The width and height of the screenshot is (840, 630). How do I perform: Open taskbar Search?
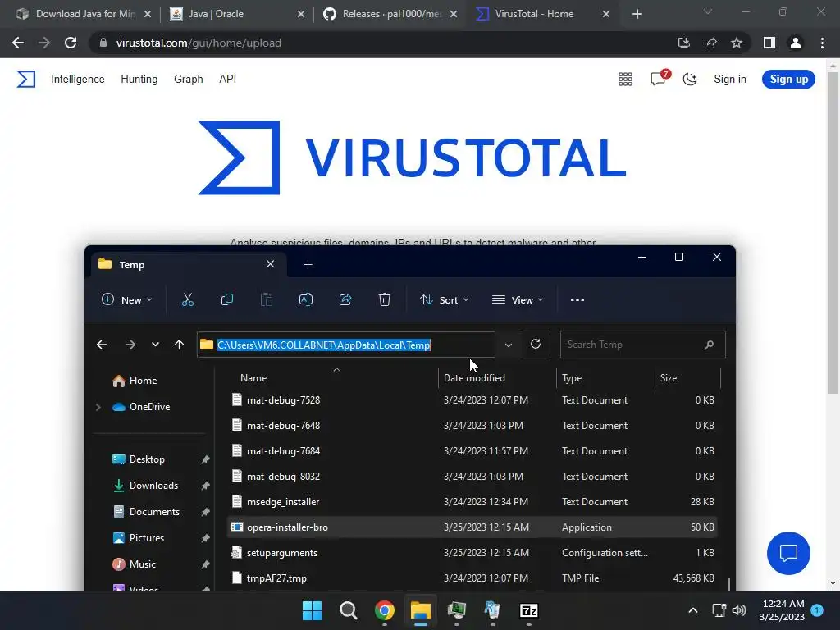click(x=348, y=610)
